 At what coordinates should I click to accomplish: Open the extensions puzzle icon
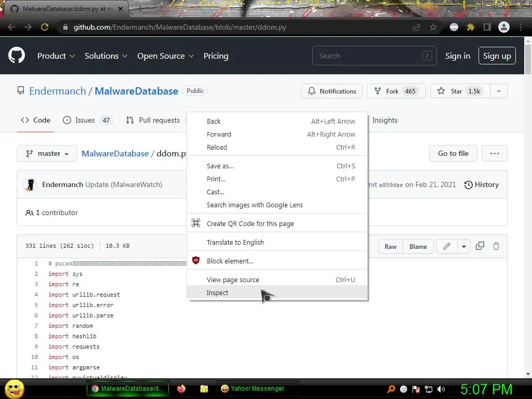tap(471, 27)
